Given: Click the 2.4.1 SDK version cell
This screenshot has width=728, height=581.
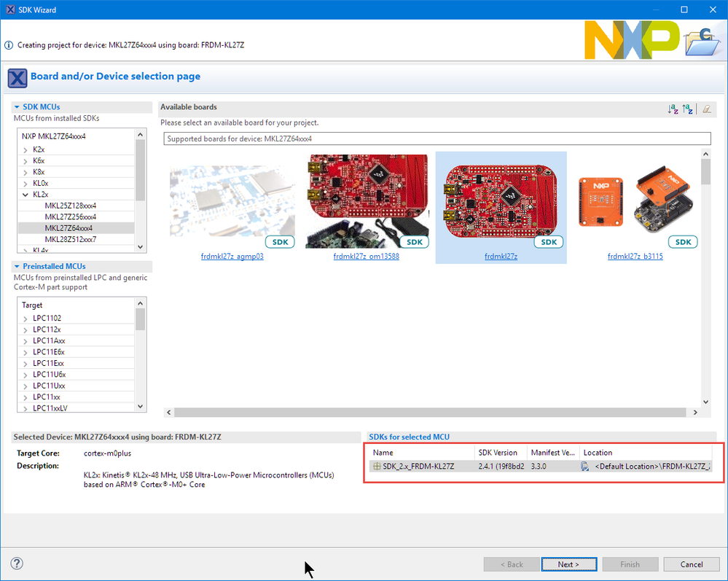Looking at the screenshot, I should (501, 467).
